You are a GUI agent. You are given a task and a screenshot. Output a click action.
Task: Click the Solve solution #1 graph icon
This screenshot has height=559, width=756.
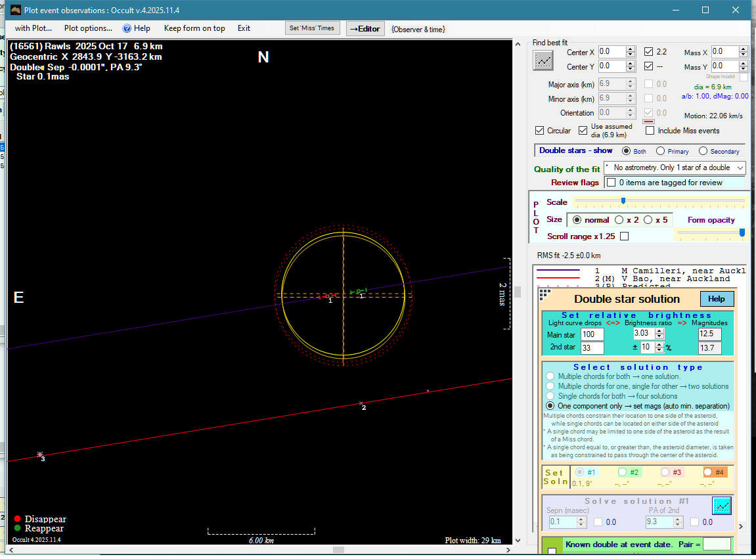tap(722, 506)
